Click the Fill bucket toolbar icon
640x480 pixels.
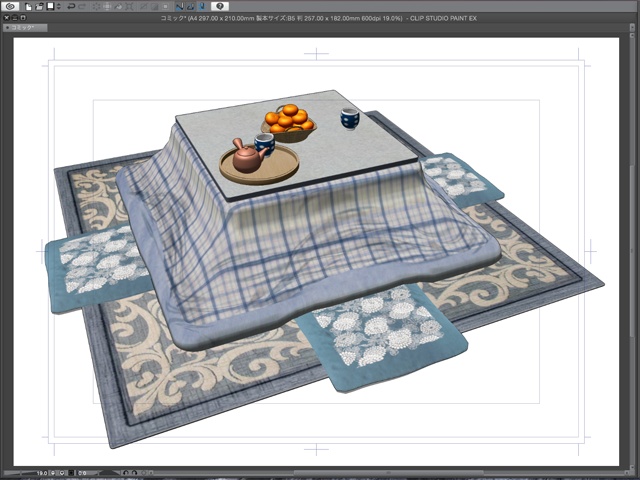pos(118,7)
